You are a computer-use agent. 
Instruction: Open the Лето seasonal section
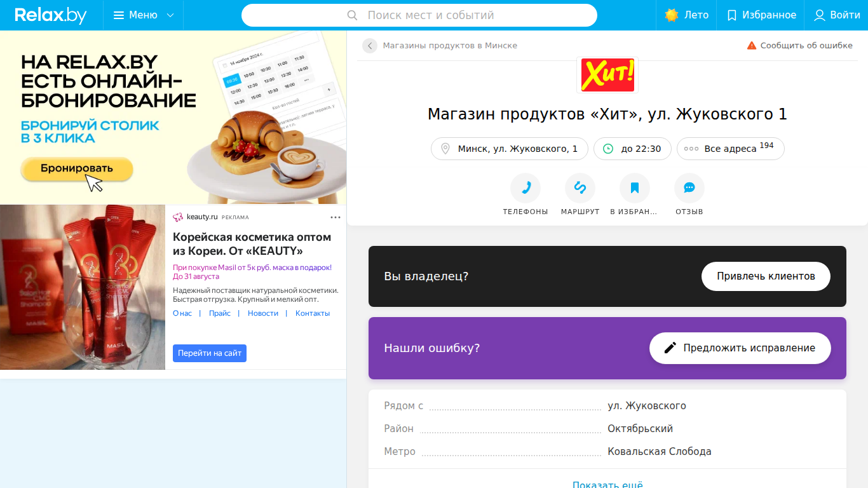686,15
